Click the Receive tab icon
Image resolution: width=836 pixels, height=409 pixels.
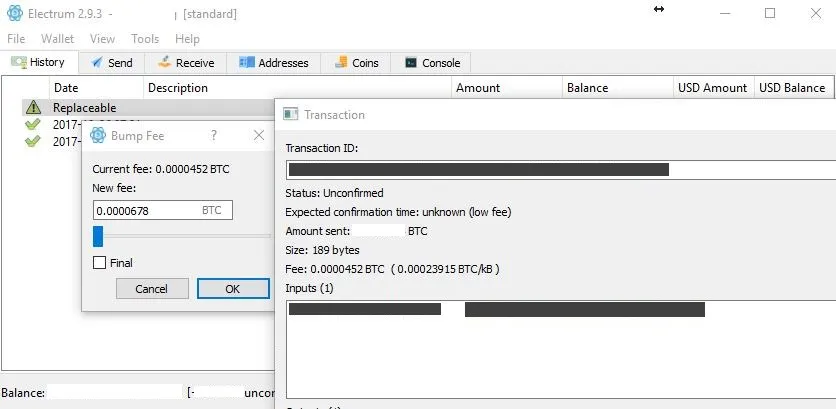click(x=164, y=62)
